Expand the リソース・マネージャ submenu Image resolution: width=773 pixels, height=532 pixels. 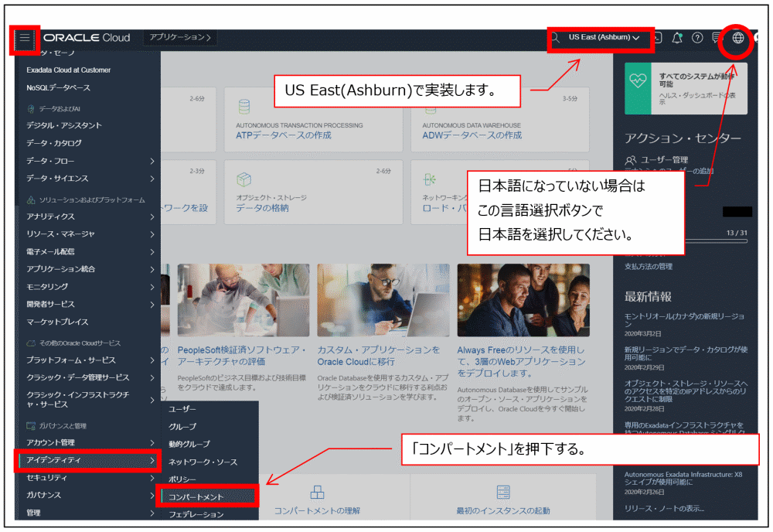[152, 234]
